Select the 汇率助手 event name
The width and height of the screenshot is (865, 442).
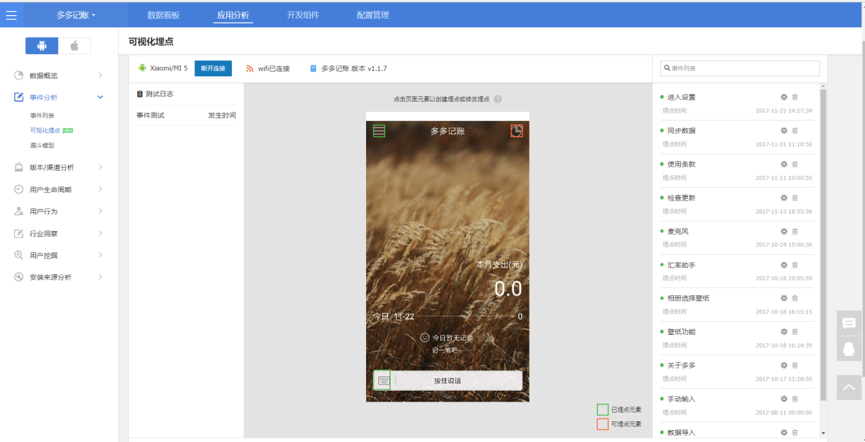(681, 265)
